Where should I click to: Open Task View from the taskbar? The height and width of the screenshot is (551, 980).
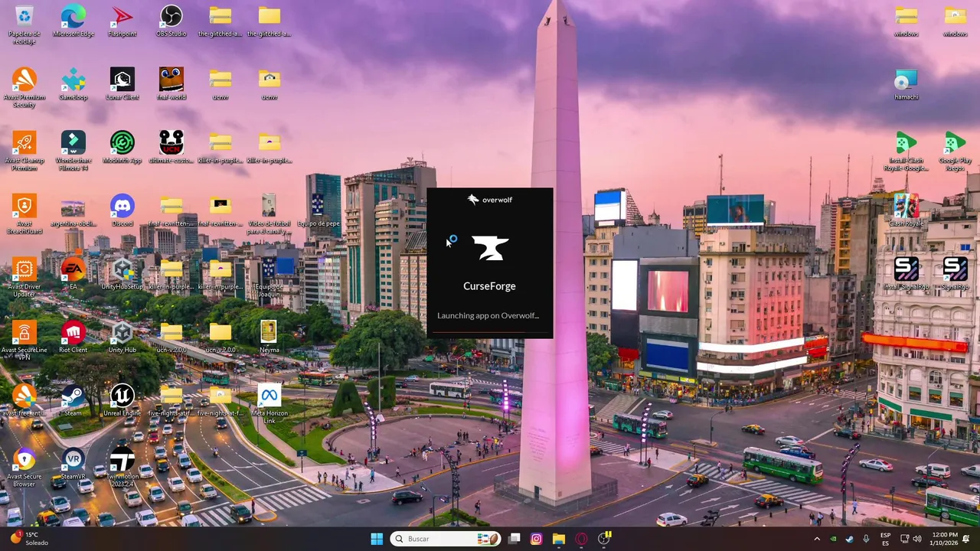tap(514, 539)
